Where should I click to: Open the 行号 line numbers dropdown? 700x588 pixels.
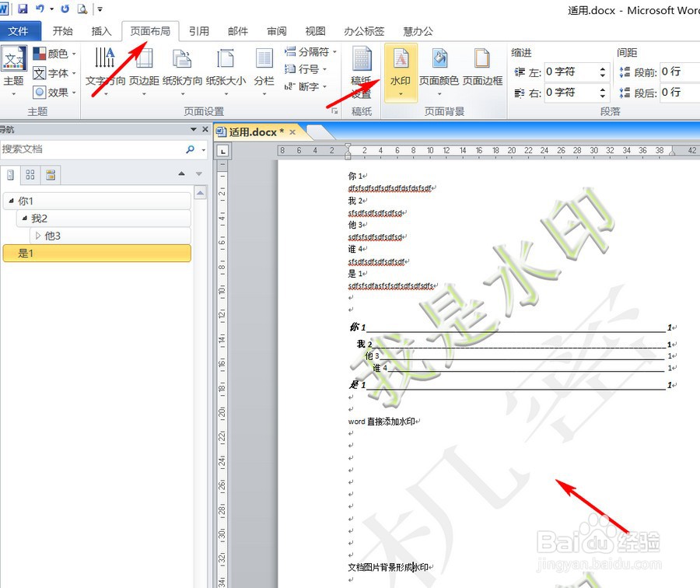[x=306, y=69]
